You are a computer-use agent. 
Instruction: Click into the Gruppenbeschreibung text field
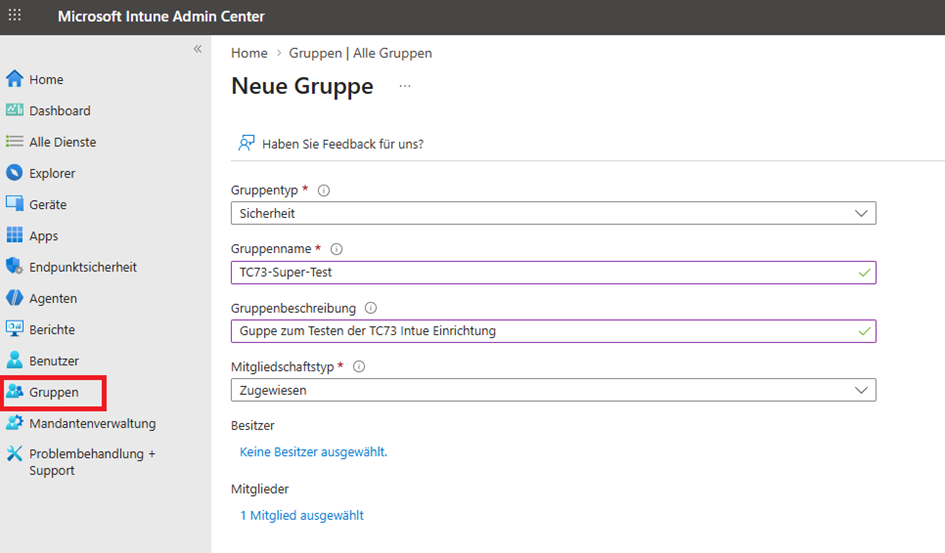pyautogui.click(x=553, y=331)
